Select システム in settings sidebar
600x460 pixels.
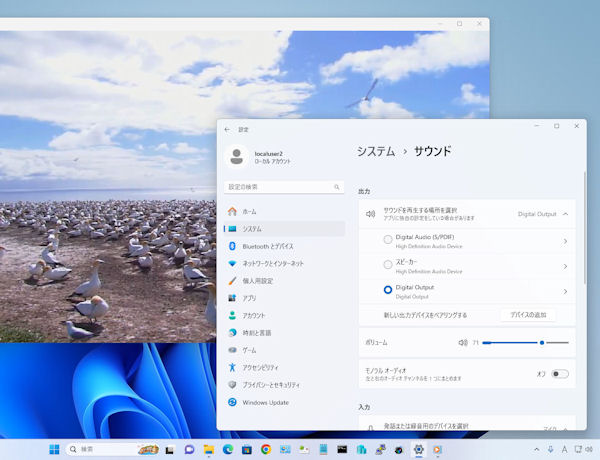285,229
